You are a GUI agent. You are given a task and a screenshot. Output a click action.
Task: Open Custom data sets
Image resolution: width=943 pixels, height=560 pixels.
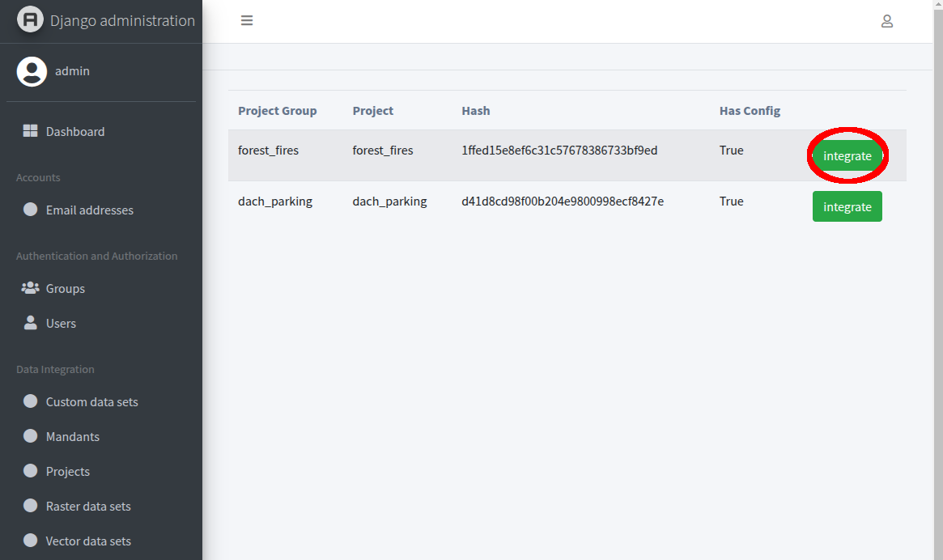tap(92, 402)
